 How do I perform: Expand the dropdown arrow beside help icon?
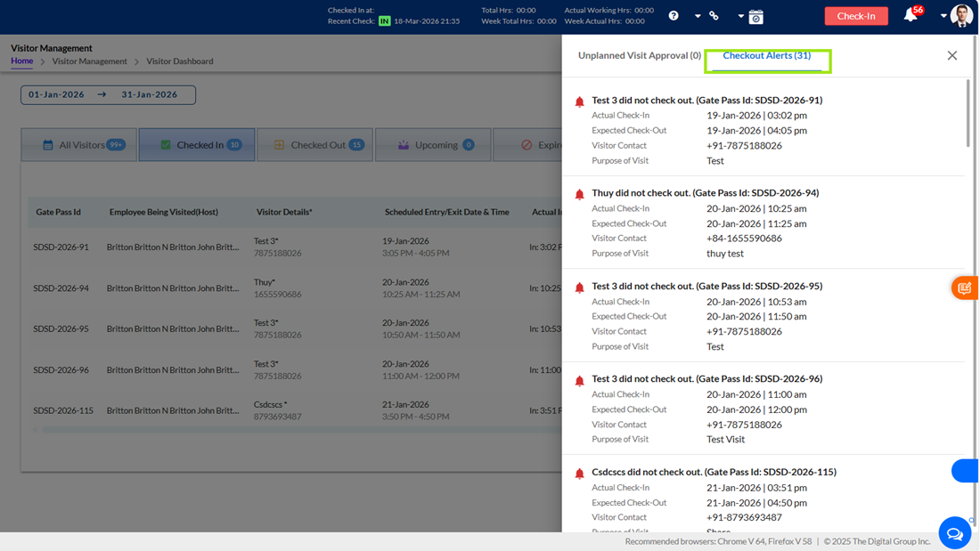[698, 16]
